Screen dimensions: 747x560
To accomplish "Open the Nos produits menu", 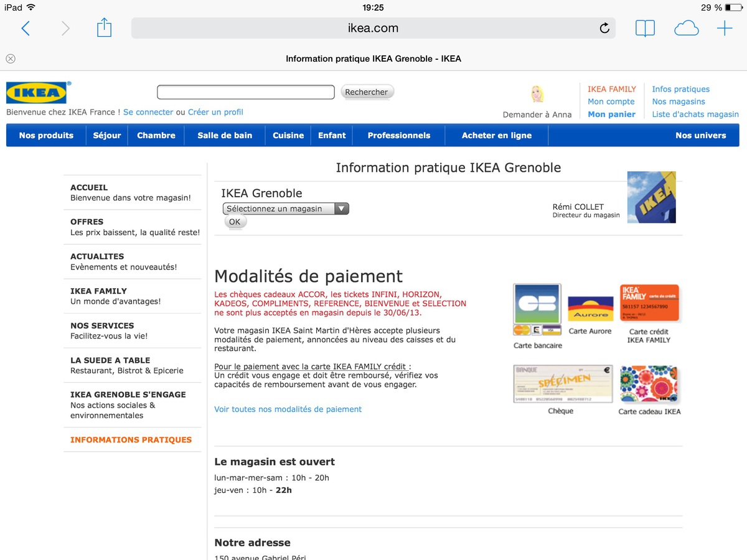I will click(46, 135).
